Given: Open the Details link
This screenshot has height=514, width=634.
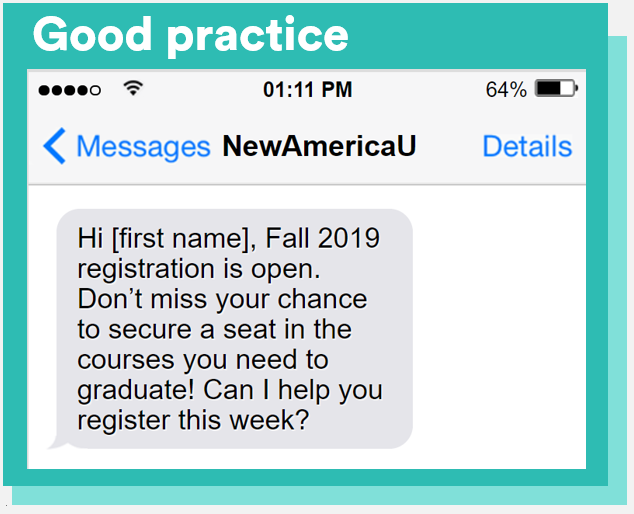Looking at the screenshot, I should tap(527, 147).
